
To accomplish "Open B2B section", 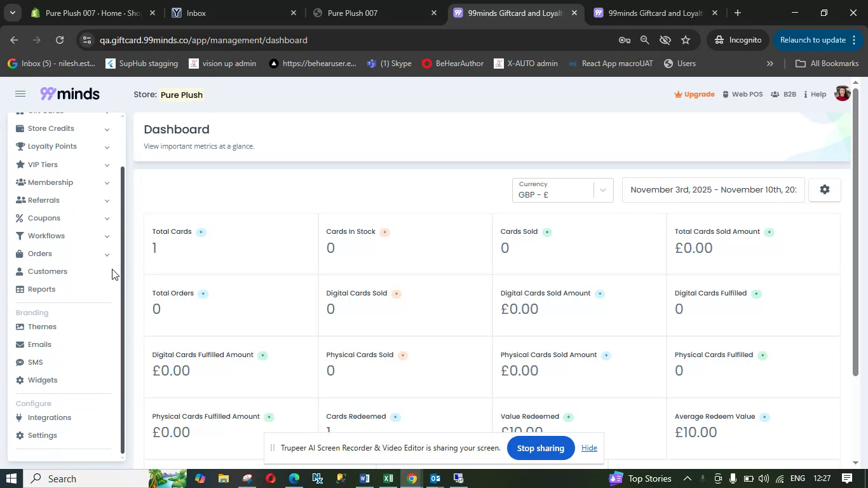I will pos(783,94).
